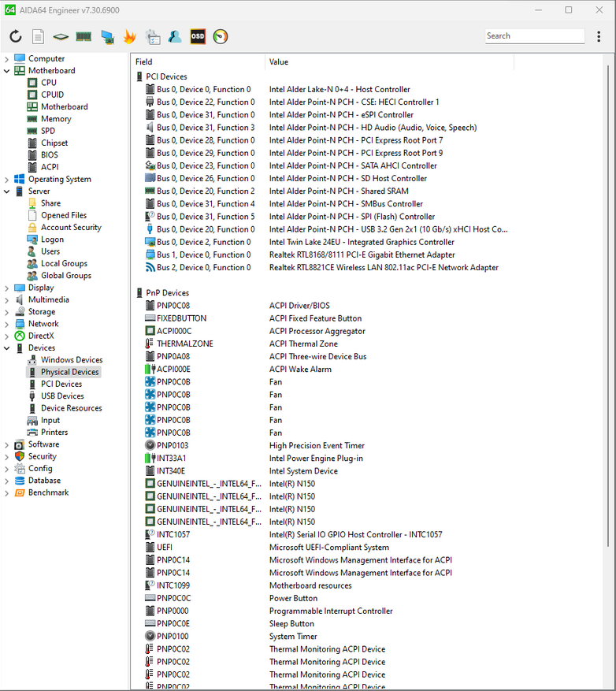Screen dimensions: 616x691
Task: Click the Refresh toolbar icon
Action: (16, 36)
